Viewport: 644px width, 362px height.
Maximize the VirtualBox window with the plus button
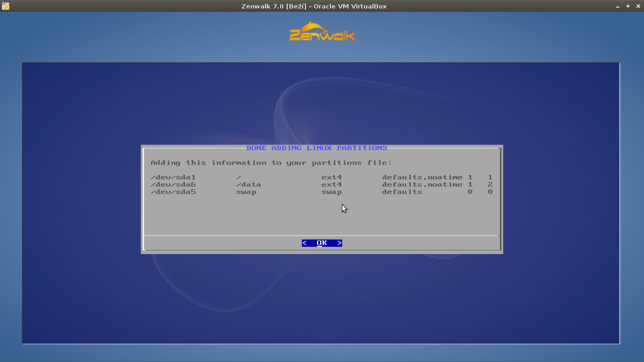pos(628,6)
